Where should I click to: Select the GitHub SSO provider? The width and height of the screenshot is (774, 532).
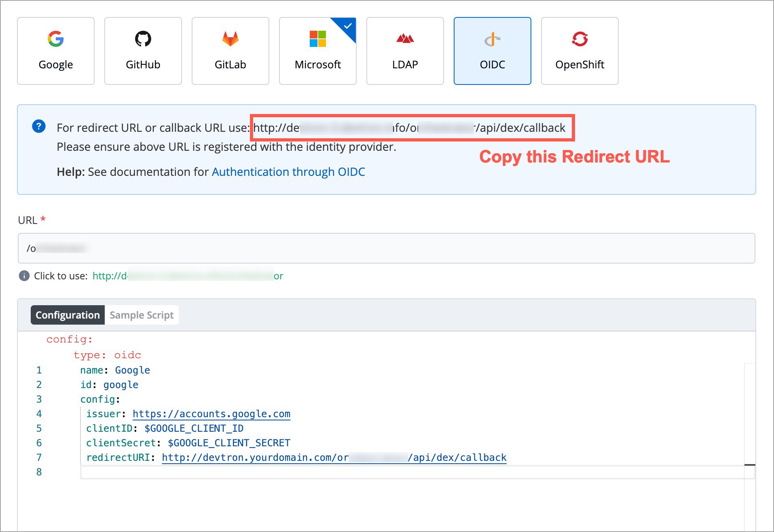143,51
